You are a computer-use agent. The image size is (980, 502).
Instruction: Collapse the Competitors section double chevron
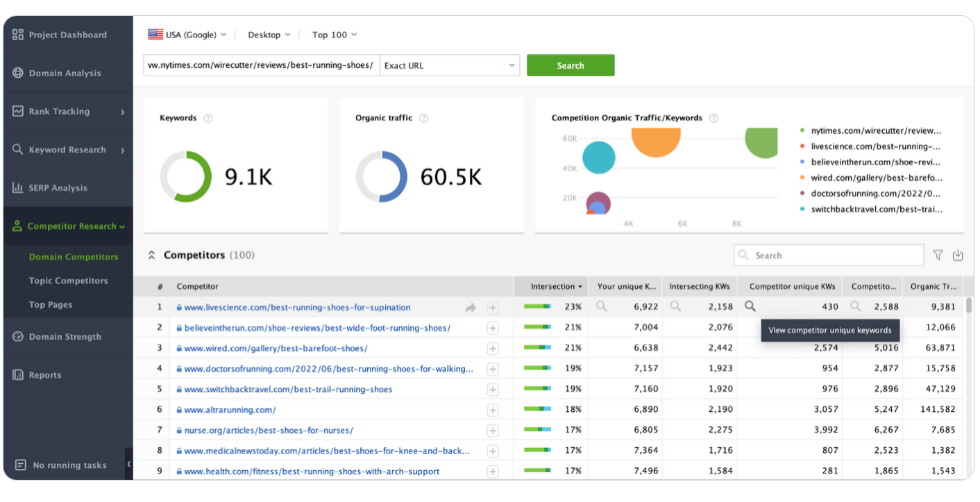point(151,255)
